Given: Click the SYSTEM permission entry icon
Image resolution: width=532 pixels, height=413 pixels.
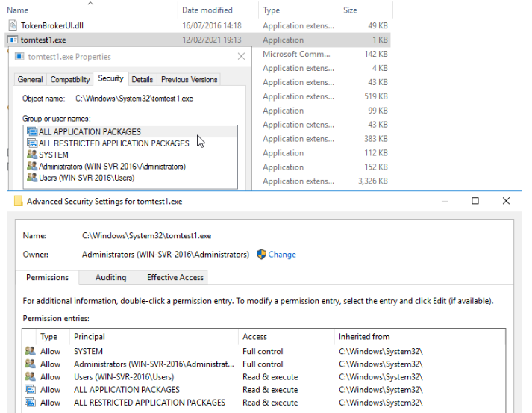Looking at the screenshot, I should point(30,351).
